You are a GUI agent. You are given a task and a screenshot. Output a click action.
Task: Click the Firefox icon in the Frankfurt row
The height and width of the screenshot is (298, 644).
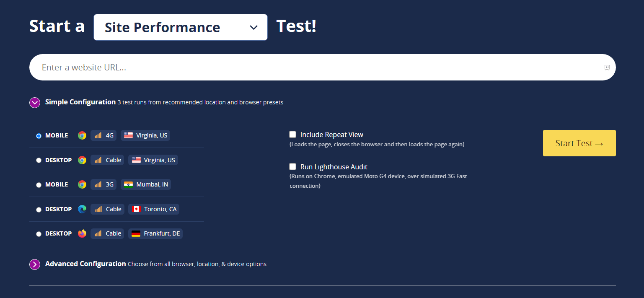[x=82, y=233]
